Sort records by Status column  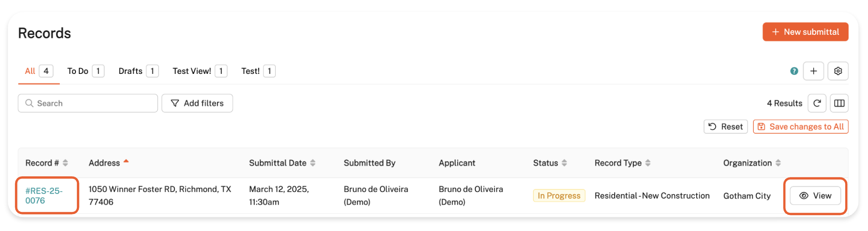coord(564,163)
